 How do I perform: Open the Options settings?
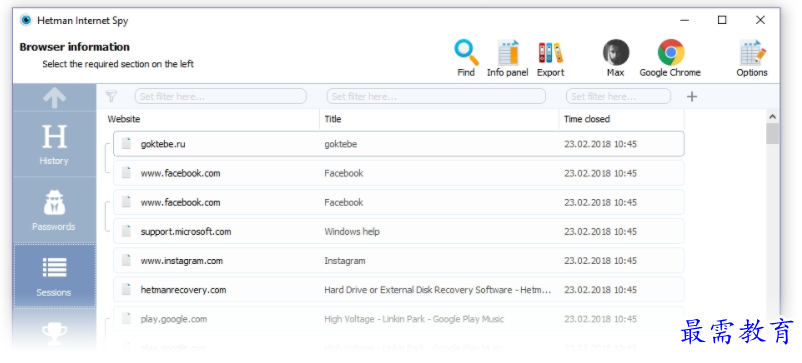coord(752,58)
